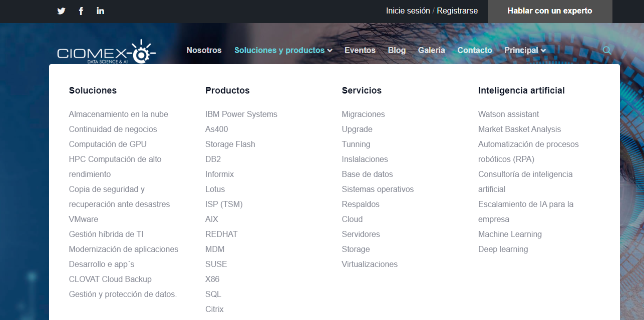Open the Twitter social icon
This screenshot has width=644, height=320.
coord(61,11)
